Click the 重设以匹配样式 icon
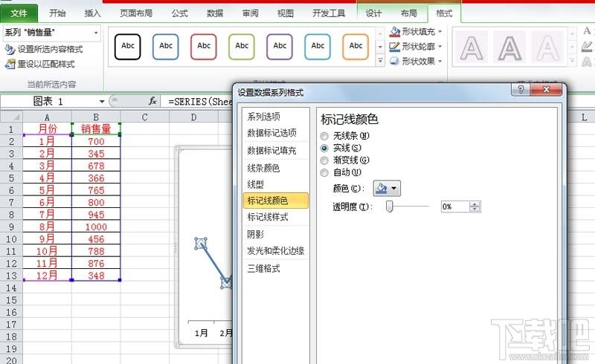 [10, 64]
